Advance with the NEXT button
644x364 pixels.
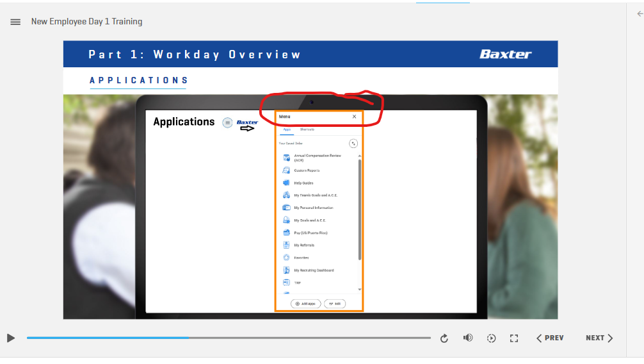point(599,338)
